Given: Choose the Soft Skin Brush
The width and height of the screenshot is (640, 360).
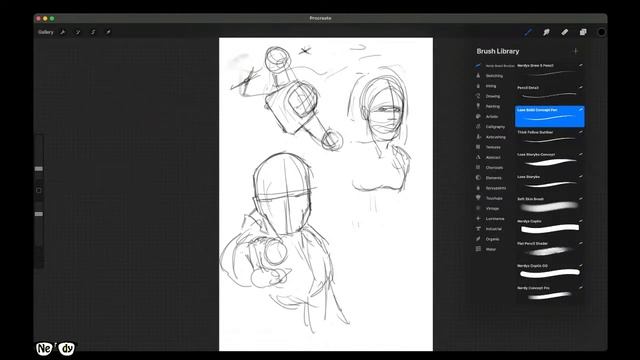Looking at the screenshot, I should (x=549, y=205).
